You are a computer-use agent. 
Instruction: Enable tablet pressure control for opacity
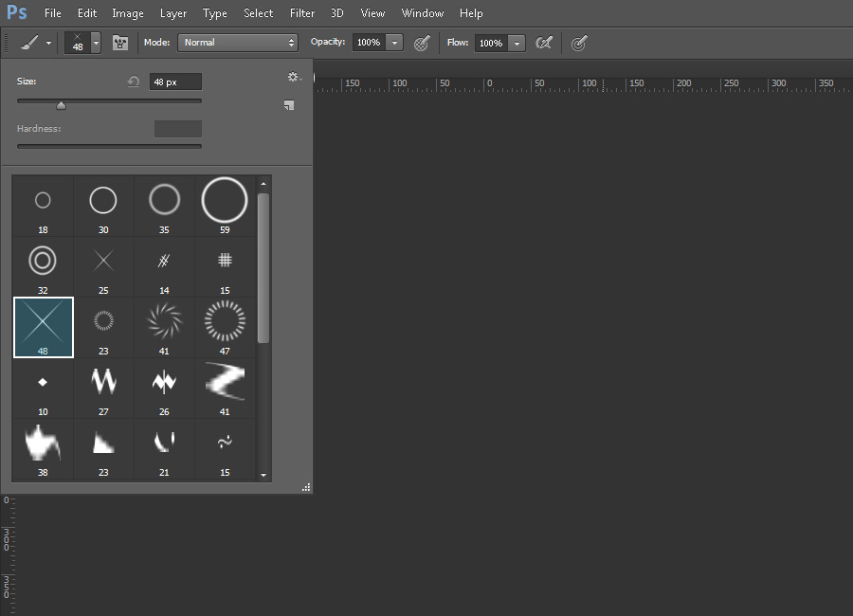422,43
